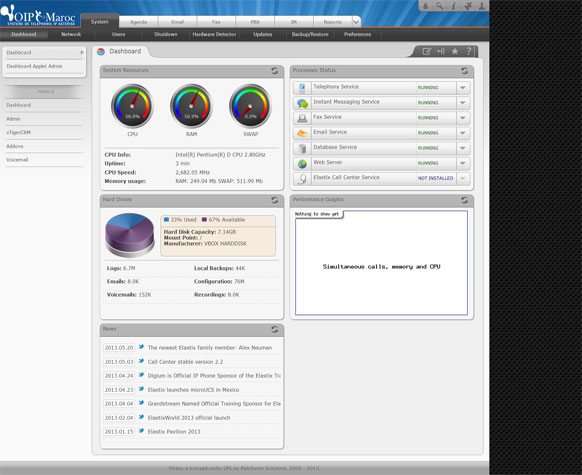Switch to the Agenda tab
This screenshot has height=475, width=582.
tap(138, 22)
